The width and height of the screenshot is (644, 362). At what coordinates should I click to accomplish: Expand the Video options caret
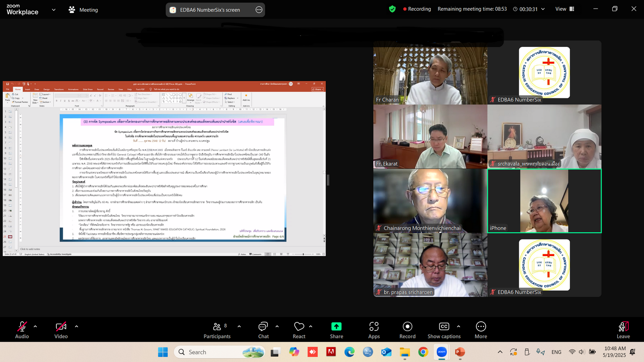pyautogui.click(x=76, y=326)
